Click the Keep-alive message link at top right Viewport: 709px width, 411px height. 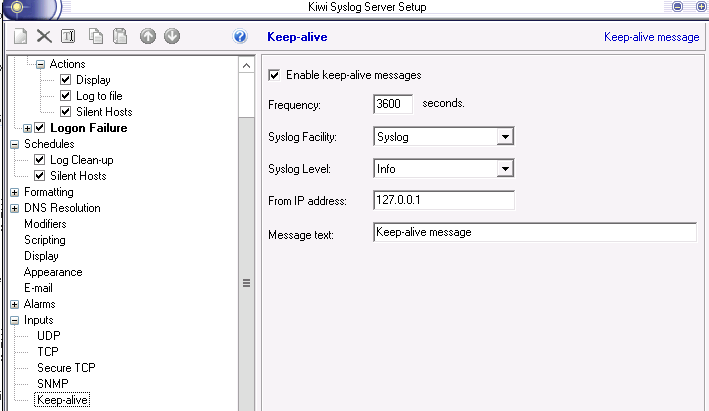[652, 37]
